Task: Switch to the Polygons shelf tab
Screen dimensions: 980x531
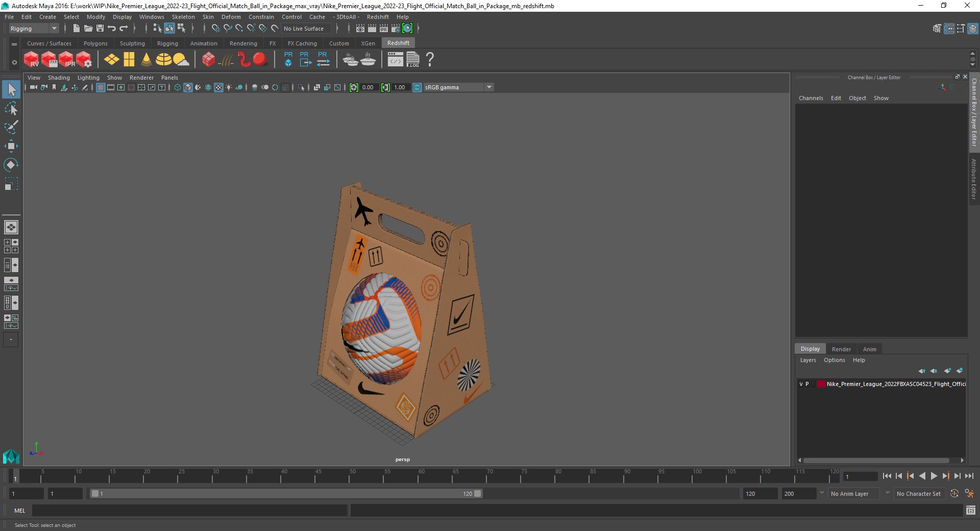Action: 95,43
